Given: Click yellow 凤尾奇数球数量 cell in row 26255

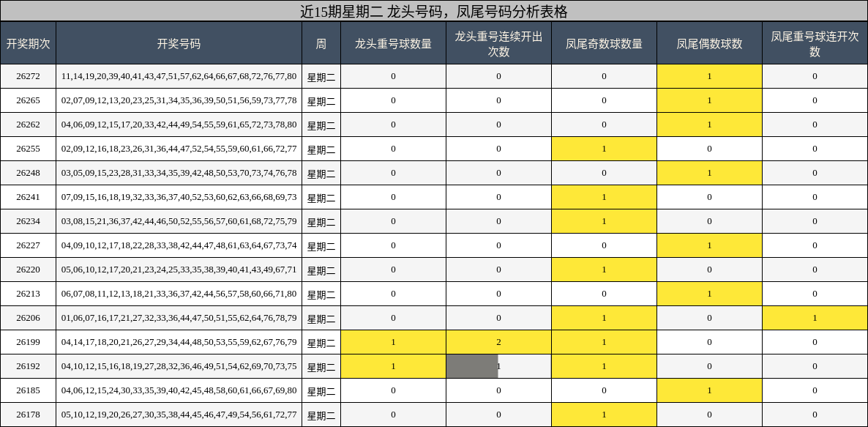Looking at the screenshot, I should 605,149.
